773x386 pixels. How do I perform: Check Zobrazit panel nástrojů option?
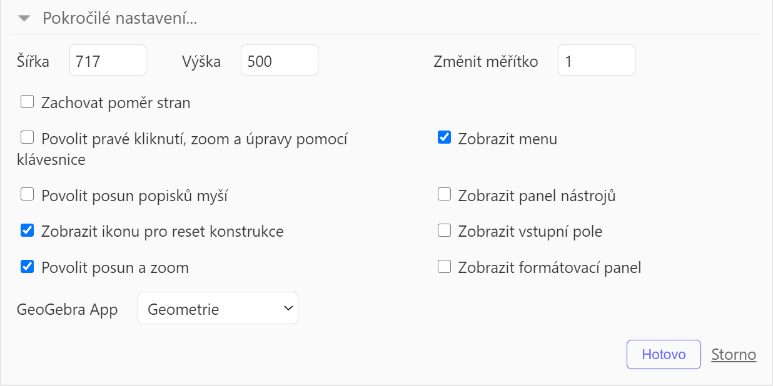coord(444,195)
